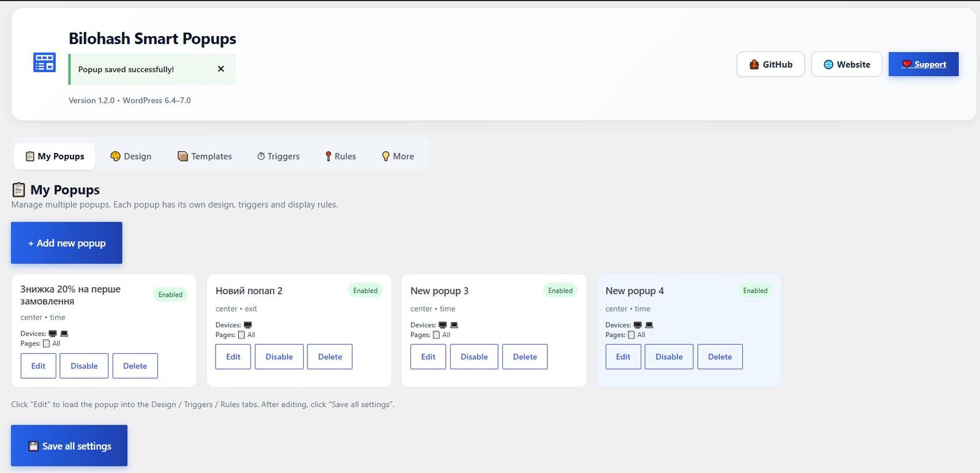Open the Website button

(846, 64)
